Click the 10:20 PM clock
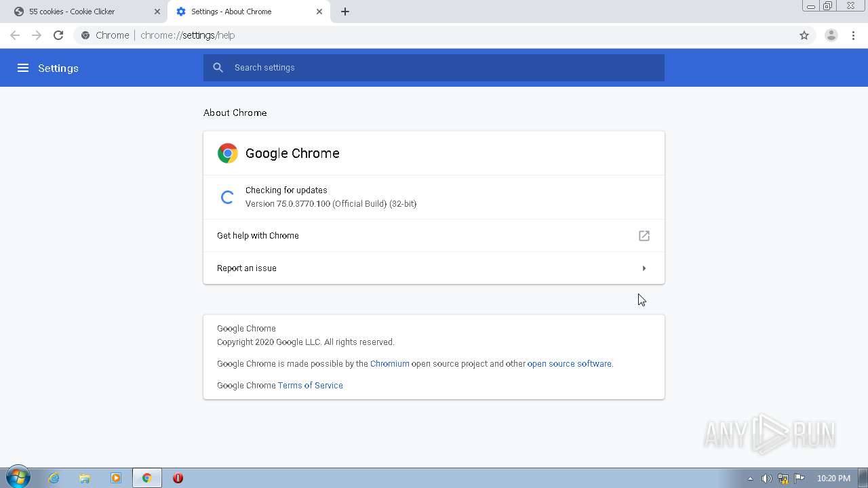Screen dimensions: 868x488 coord(833,479)
